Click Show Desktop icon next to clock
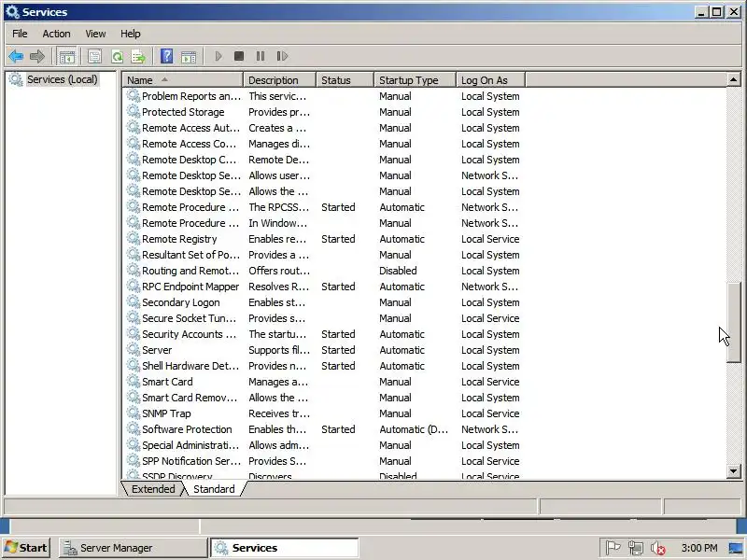This screenshot has height=560, width=747. click(736, 549)
